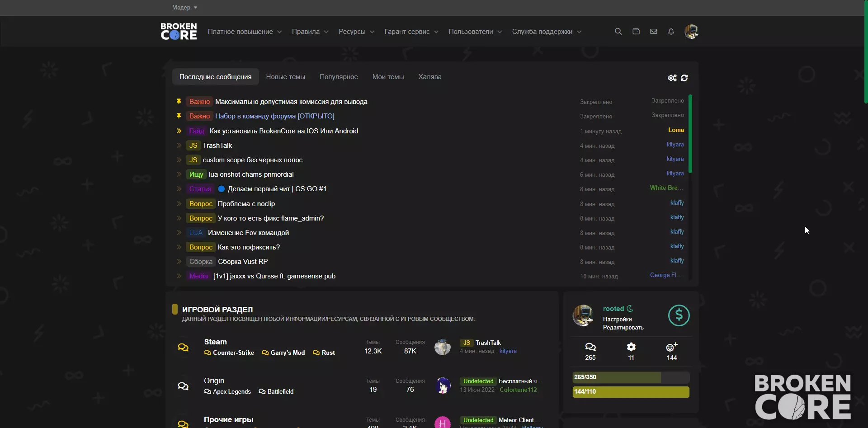Switch to the Популярное tab
The image size is (868, 428).
(339, 77)
